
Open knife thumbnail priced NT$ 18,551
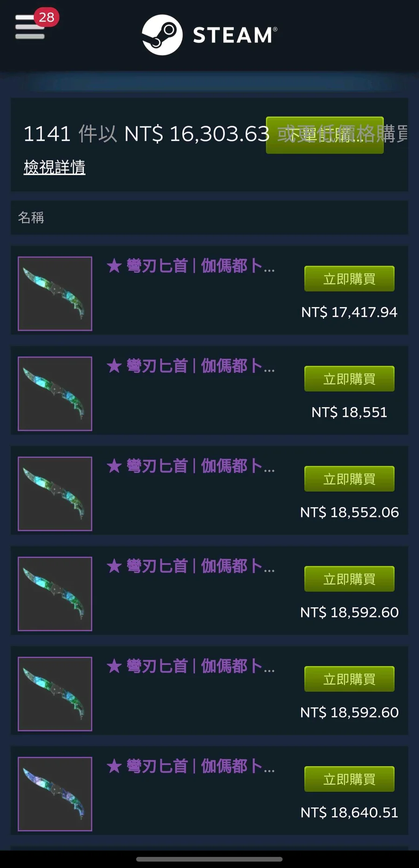pyautogui.click(x=55, y=394)
